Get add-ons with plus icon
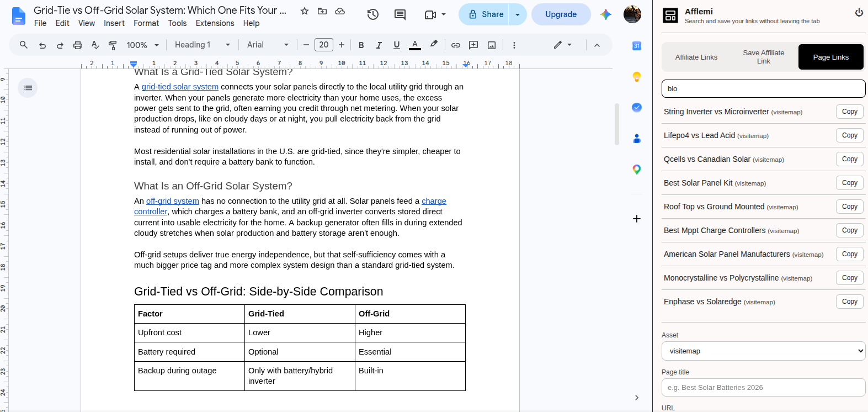The width and height of the screenshot is (868, 412). click(637, 219)
